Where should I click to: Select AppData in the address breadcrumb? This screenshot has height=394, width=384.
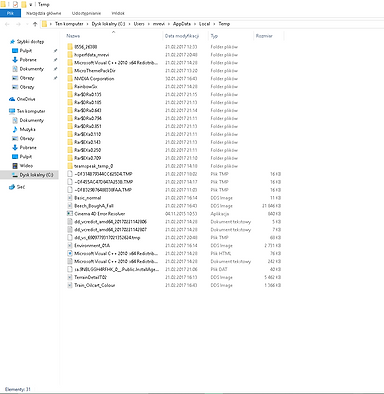(x=182, y=24)
